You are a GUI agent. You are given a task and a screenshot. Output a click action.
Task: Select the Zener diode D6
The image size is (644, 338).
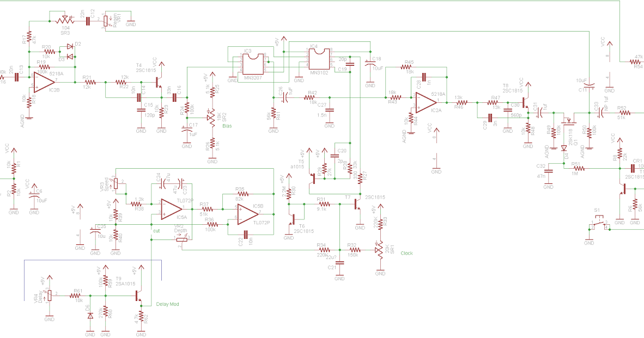point(90,316)
